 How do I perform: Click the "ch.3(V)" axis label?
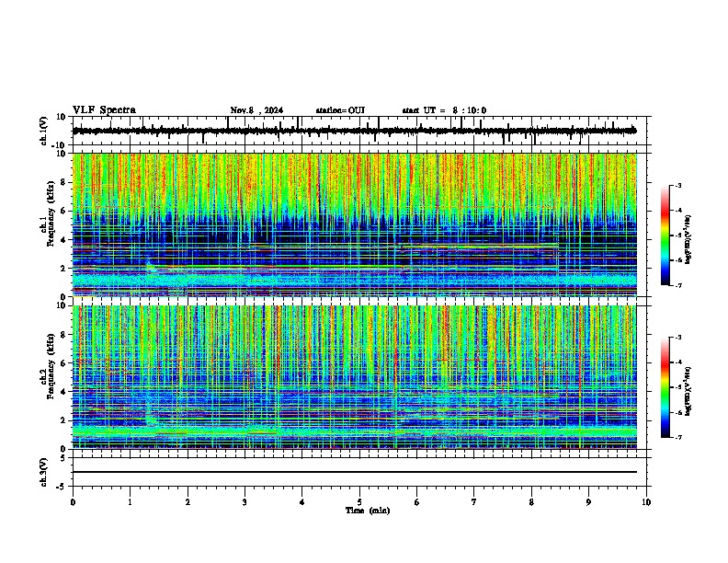point(44,472)
